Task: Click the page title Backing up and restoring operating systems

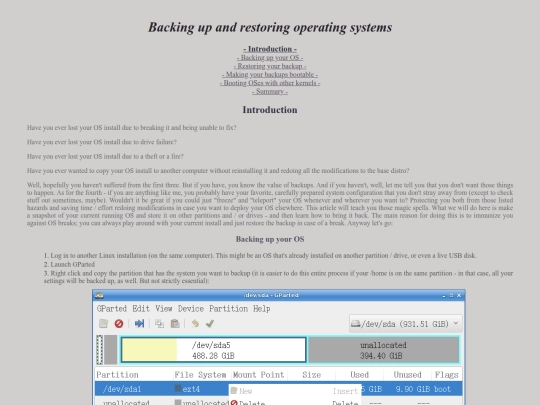Action: [270, 27]
